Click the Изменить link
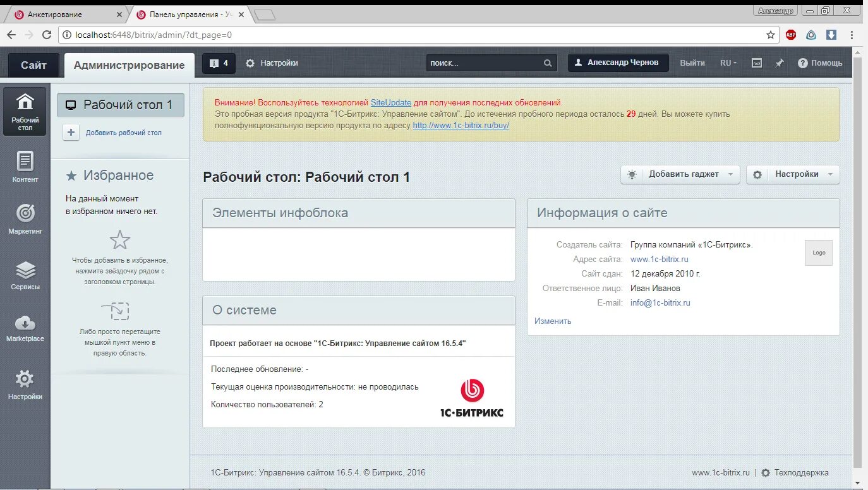Screen dimensions: 868x490 tap(553, 321)
